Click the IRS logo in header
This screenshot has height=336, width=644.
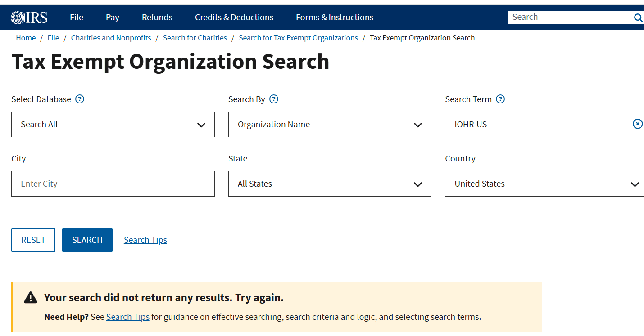29,18
